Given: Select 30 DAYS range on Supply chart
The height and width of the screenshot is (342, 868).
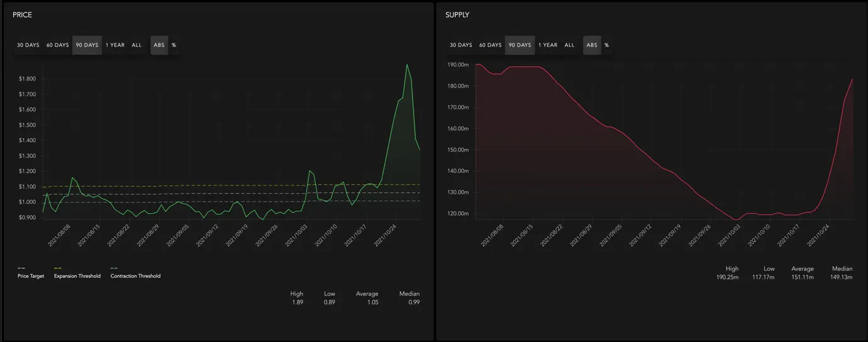Looking at the screenshot, I should click(x=461, y=45).
